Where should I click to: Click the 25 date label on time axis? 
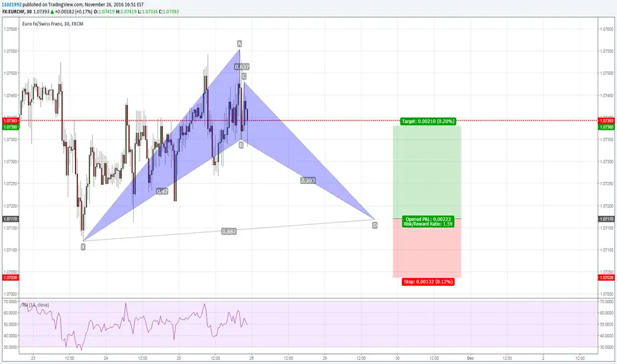pos(179,358)
